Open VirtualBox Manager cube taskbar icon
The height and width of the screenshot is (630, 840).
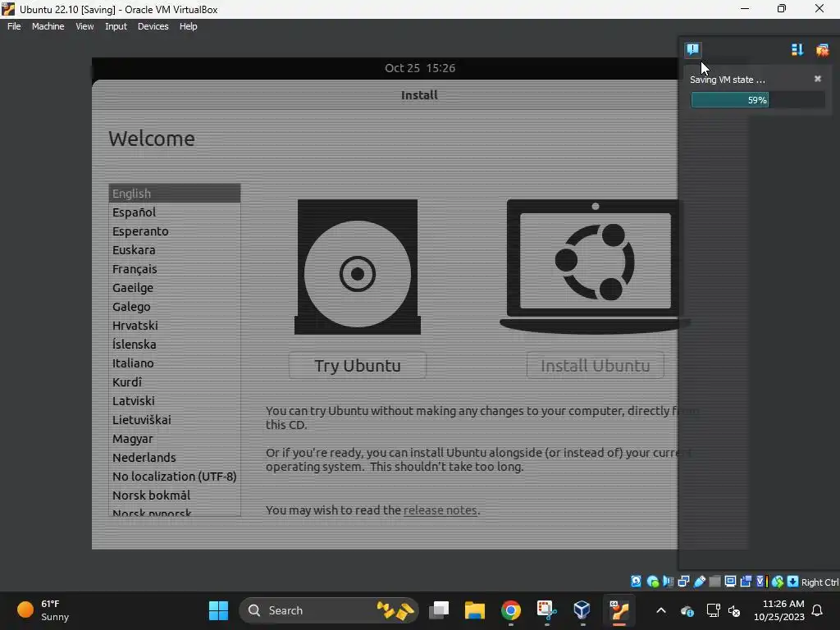(582, 610)
